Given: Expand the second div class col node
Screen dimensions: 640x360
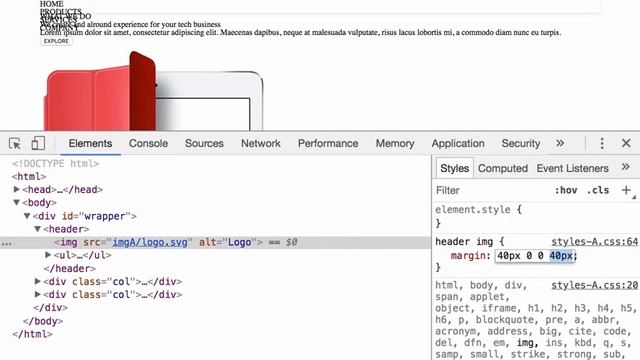Looking at the screenshot, I should coord(38,294).
